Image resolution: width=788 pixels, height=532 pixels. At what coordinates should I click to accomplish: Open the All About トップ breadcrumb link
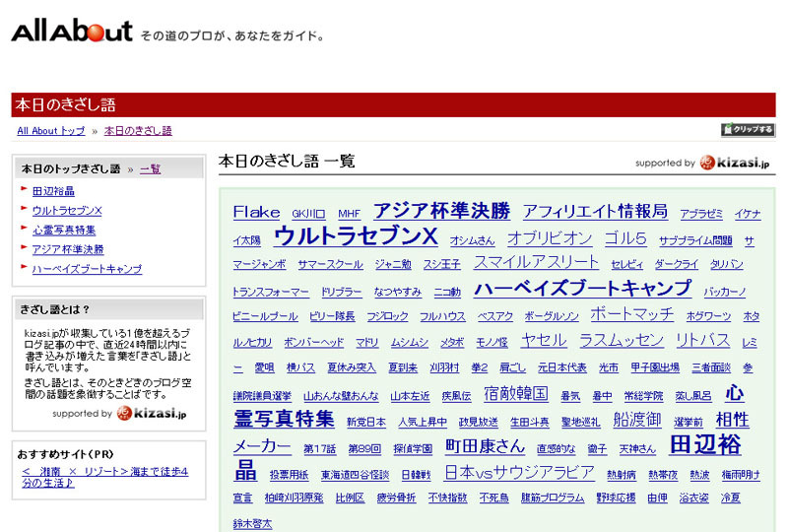pyautogui.click(x=51, y=131)
